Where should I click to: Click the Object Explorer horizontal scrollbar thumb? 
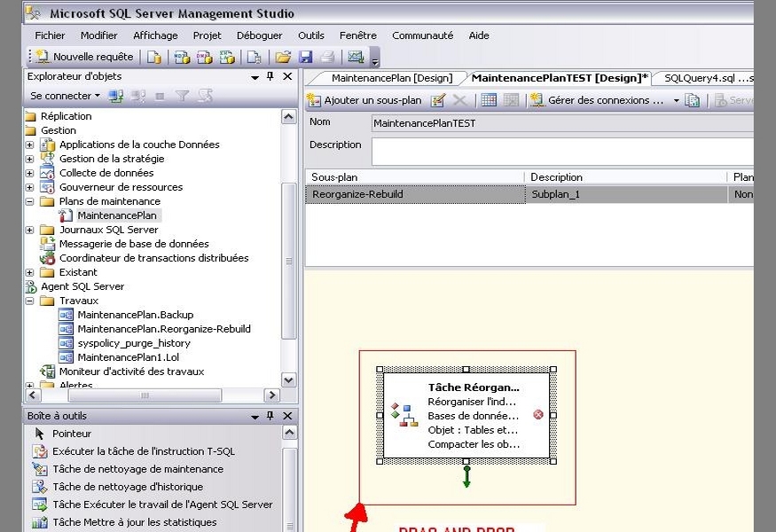[x=145, y=395]
